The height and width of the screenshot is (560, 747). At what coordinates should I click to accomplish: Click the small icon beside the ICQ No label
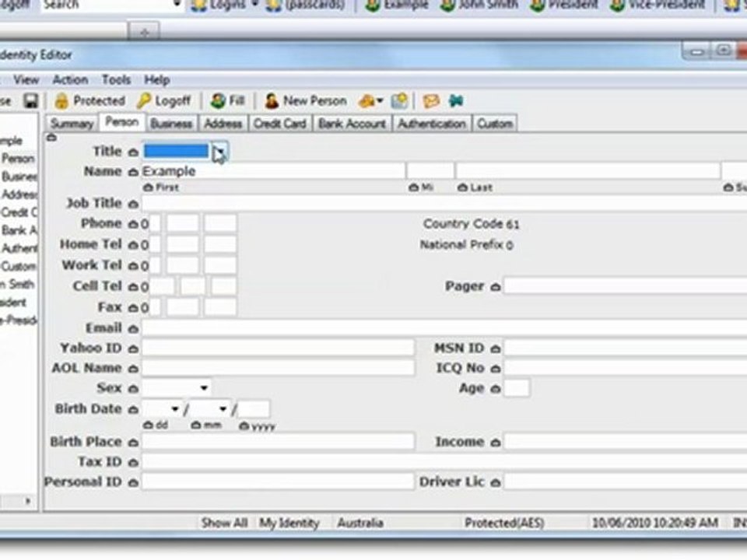click(496, 369)
